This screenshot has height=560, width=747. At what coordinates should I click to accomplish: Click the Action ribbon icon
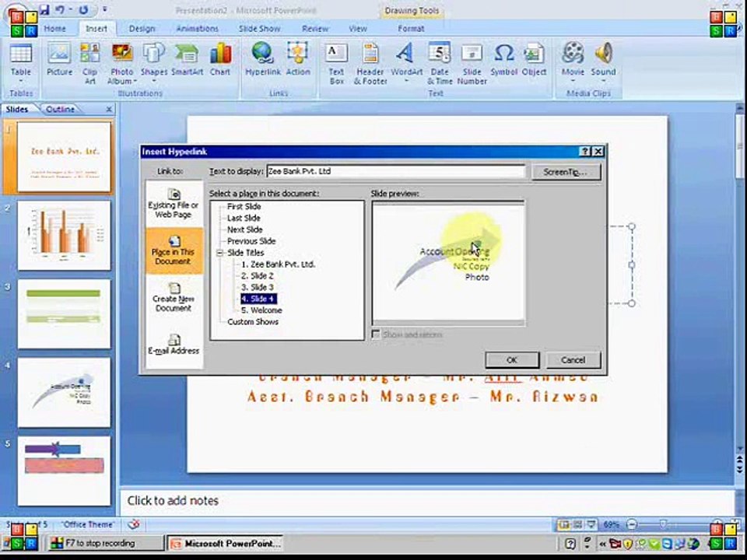[298, 53]
